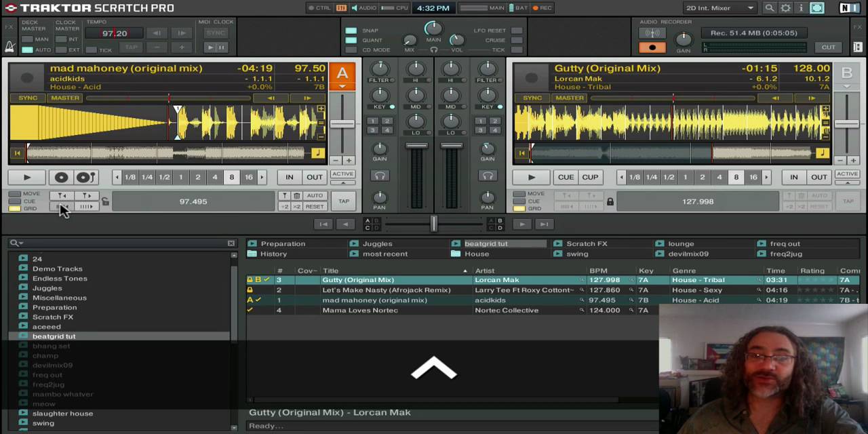Show larger loop sizes in deck A
This screenshot has width=868, height=434.
[x=262, y=178]
